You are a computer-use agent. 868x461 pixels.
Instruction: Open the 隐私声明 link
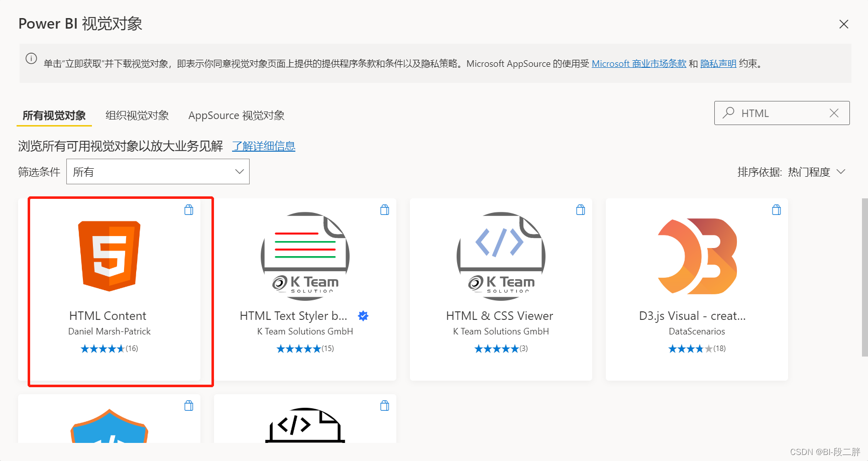click(x=718, y=64)
